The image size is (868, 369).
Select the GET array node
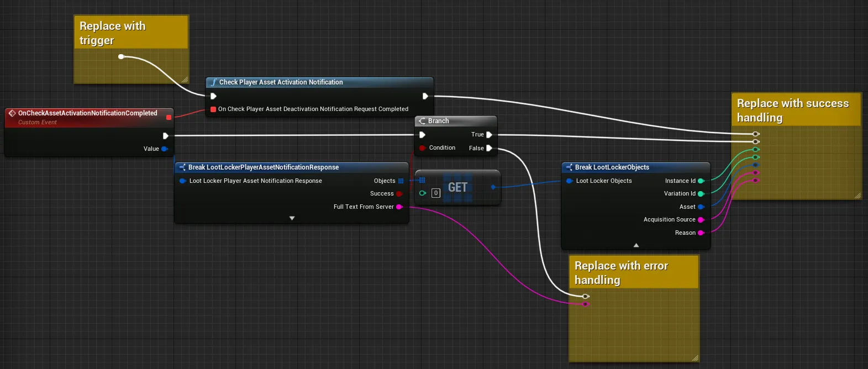457,188
